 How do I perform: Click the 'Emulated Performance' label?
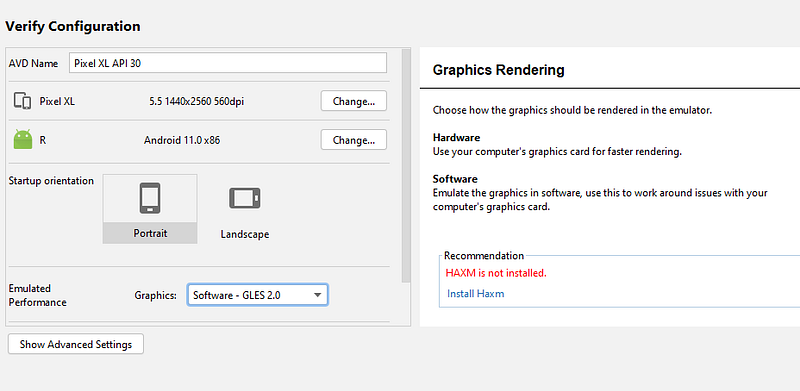38,295
